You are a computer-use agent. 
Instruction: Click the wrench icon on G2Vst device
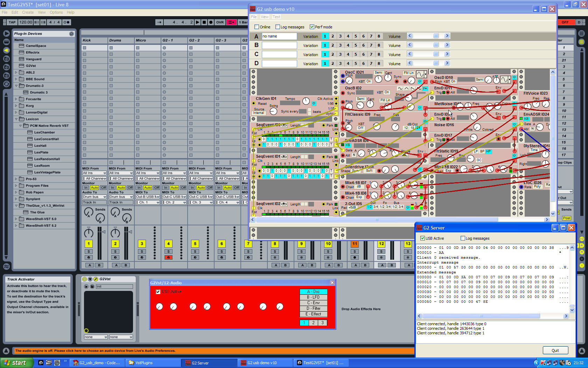pyautogui.click(x=96, y=279)
